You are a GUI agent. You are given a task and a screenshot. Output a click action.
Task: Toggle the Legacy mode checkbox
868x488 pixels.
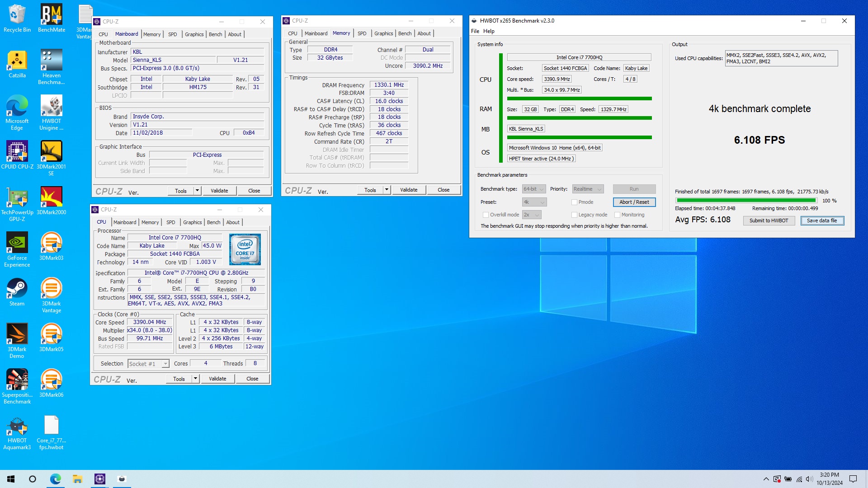[x=574, y=215]
